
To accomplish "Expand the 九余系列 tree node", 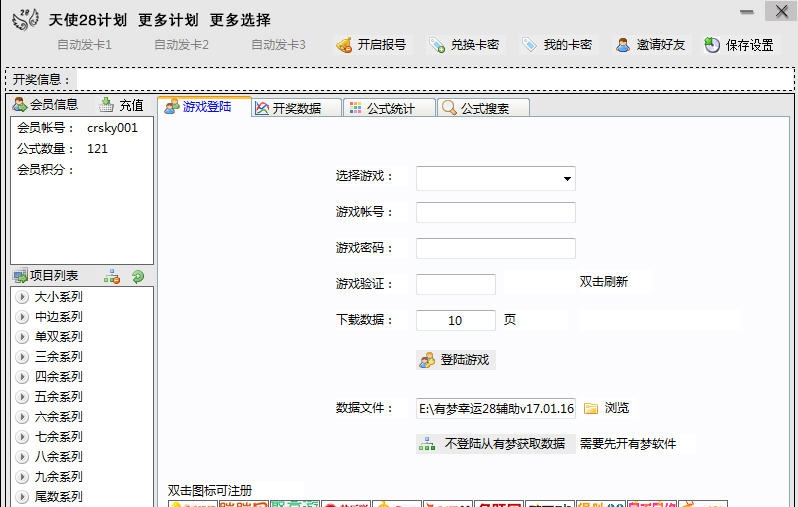I will click(21, 477).
